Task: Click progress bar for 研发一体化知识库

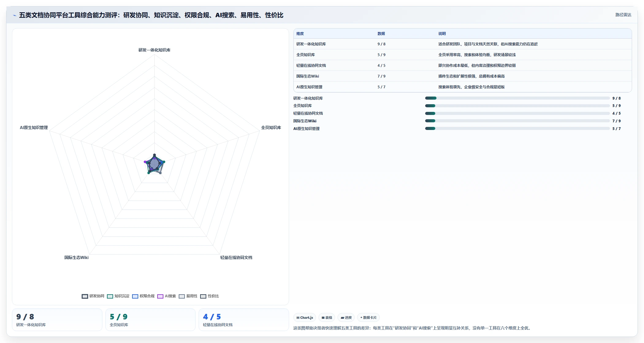Action: pos(517,98)
